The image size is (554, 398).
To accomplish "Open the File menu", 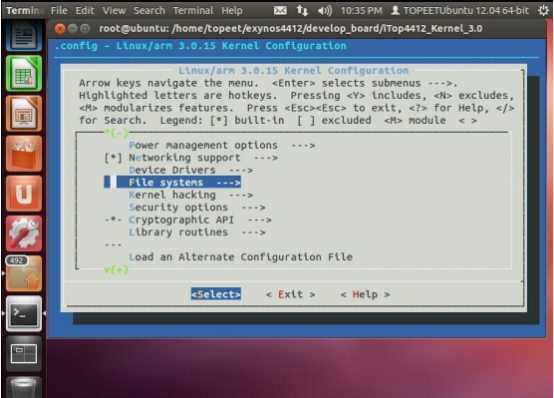I will (x=59, y=11).
